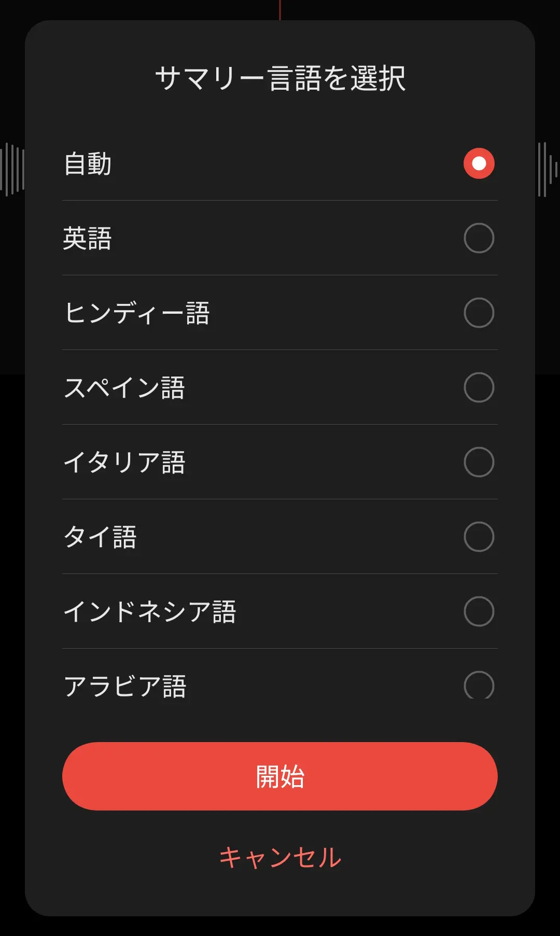Click the 英語 language label
560x936 pixels.
88,239
